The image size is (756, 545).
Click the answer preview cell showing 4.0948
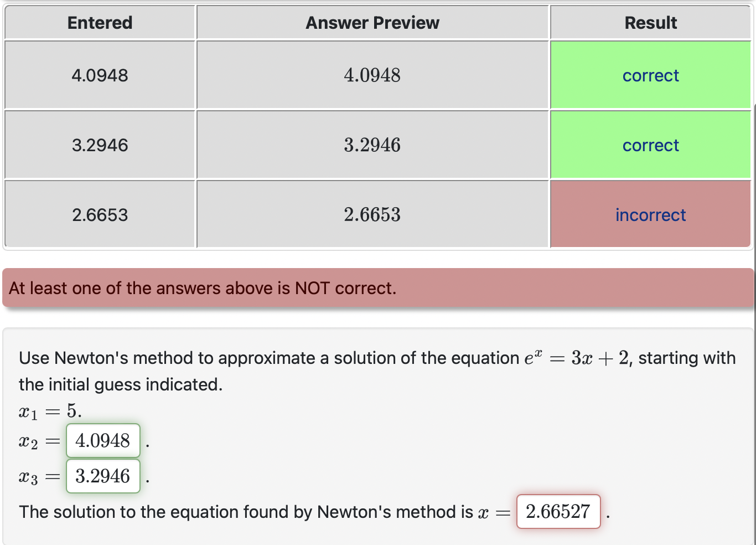coord(372,75)
